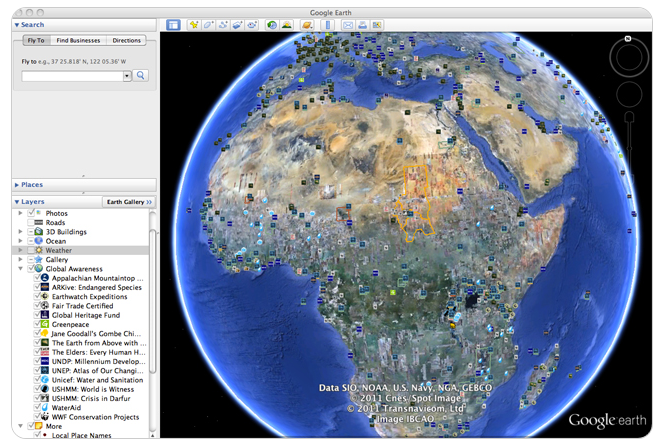
Task: Open the Earth Gallery button
Action: pos(129,202)
